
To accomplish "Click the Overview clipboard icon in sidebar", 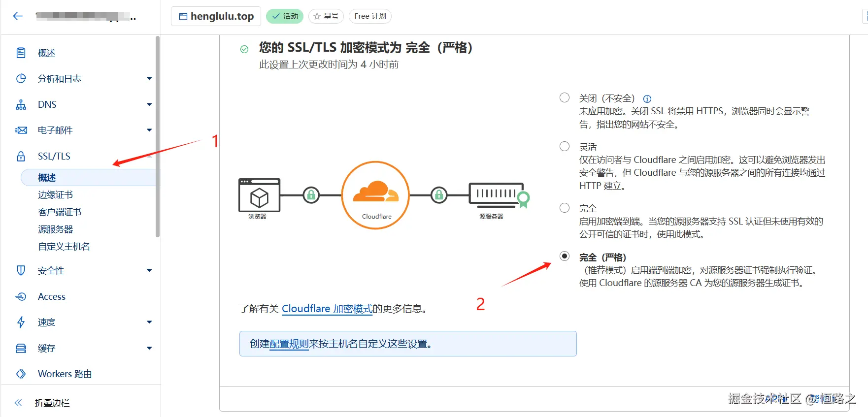I will coord(21,53).
